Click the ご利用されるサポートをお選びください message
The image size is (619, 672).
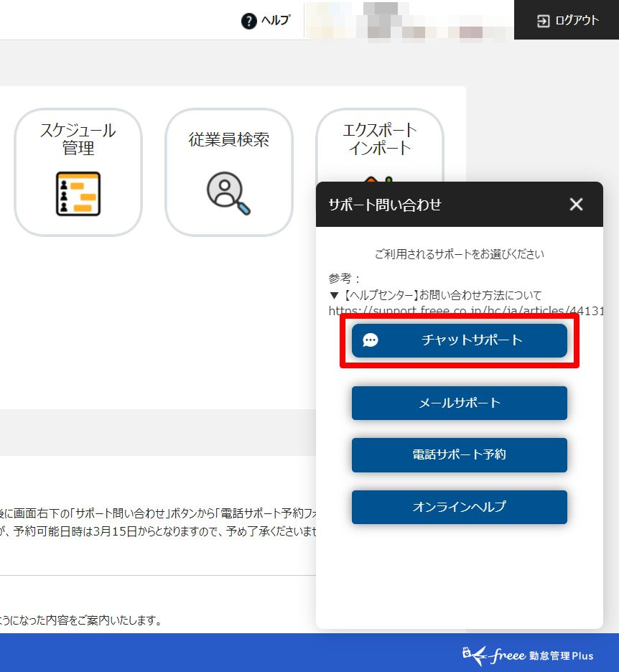[x=460, y=254]
